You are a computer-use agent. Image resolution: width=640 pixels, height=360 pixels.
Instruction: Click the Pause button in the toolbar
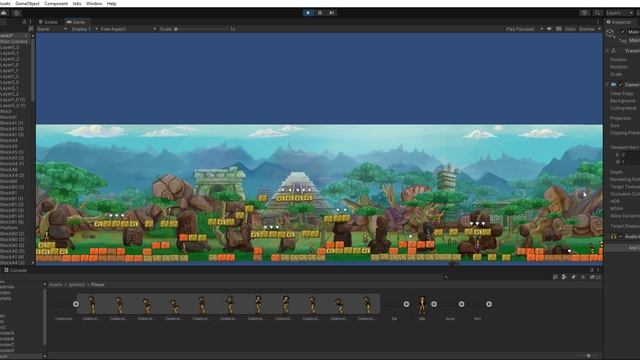[320, 13]
